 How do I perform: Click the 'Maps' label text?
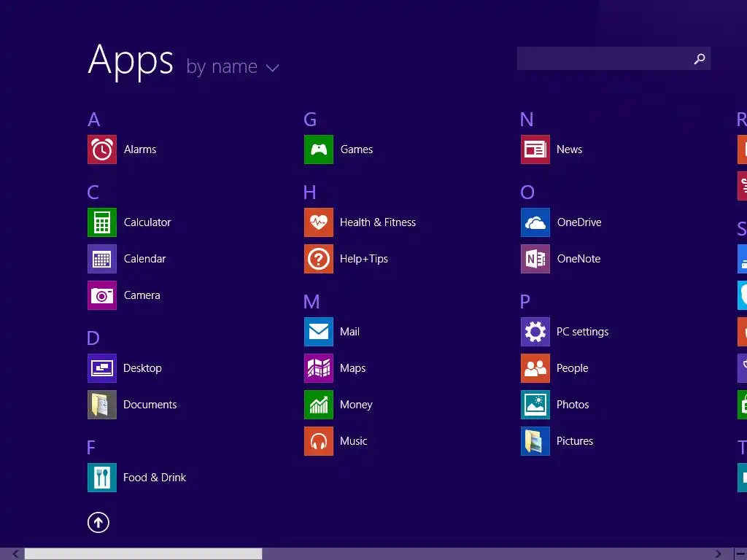click(x=353, y=368)
